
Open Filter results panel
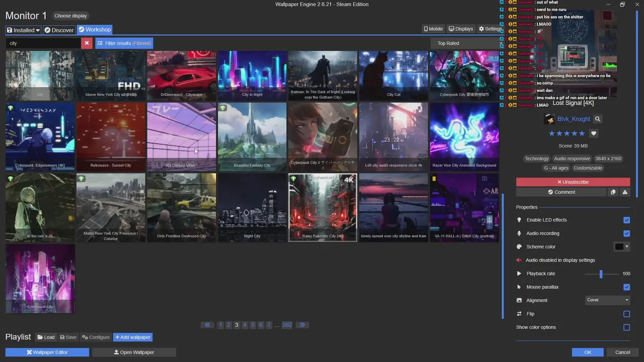pos(124,43)
